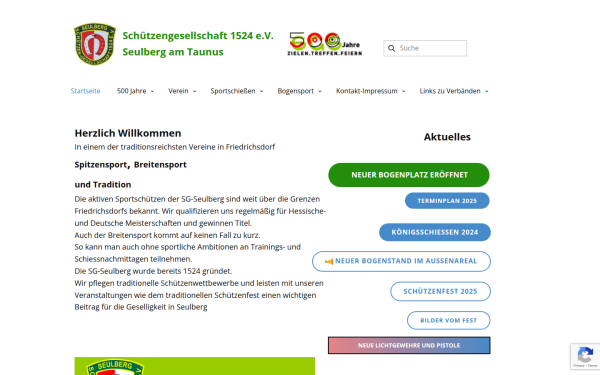Click the Herzlich Willkommen heading
This screenshot has height=375, width=600.
(x=128, y=133)
